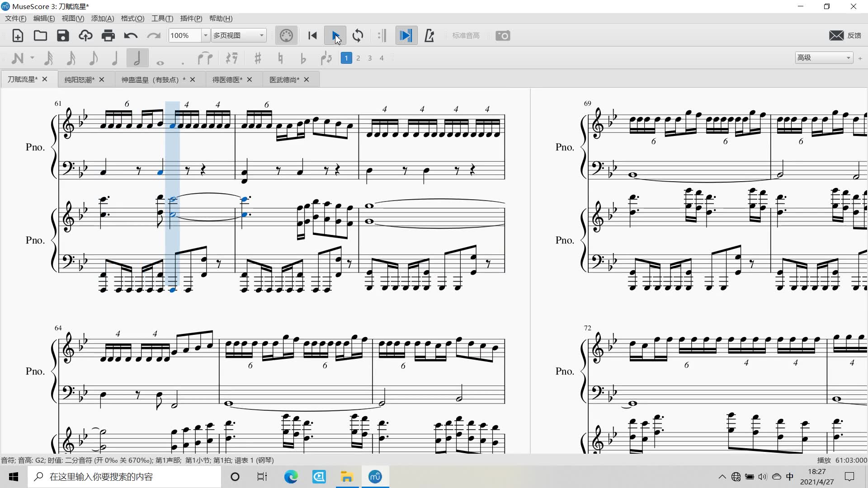Select half note duration
Image resolution: width=868 pixels, height=488 pixels.
pos(137,58)
